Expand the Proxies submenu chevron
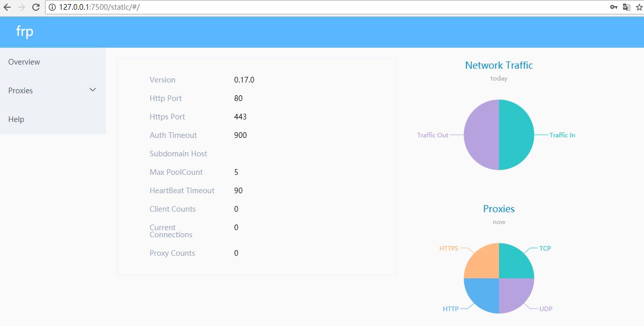Image resolution: width=644 pixels, height=326 pixels. pyautogui.click(x=93, y=90)
